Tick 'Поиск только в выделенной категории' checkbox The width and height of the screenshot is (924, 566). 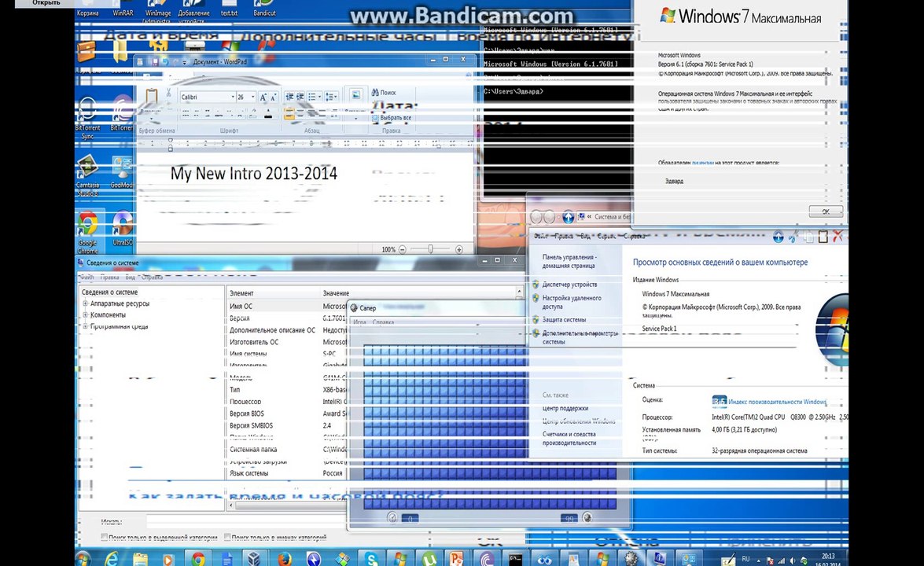pyautogui.click(x=105, y=537)
